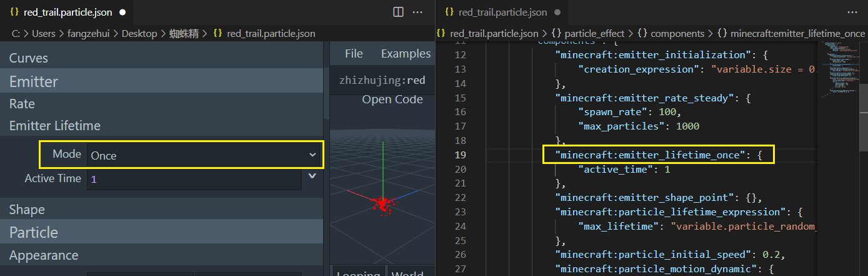
Task: Open the File menu in the preview
Action: coord(354,54)
